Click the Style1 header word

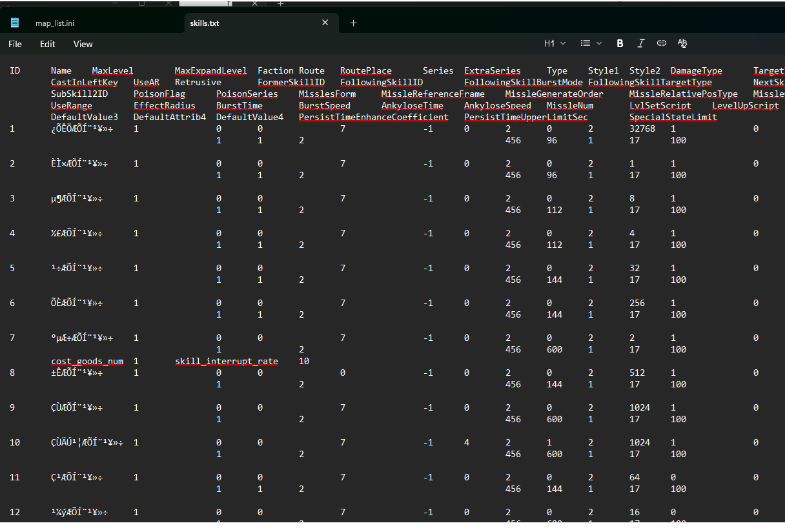604,70
